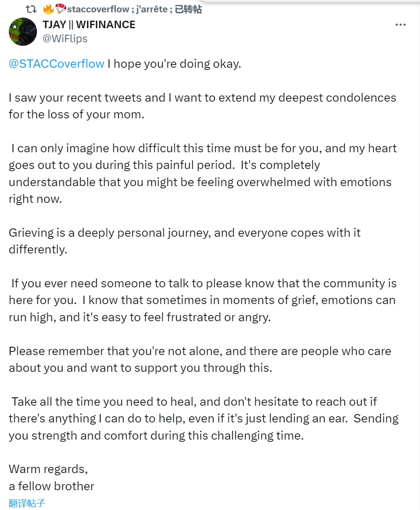Viewport: 420px width, 510px height.
Task: Click the parachute emoji beside staccoverflow
Action: point(60,9)
